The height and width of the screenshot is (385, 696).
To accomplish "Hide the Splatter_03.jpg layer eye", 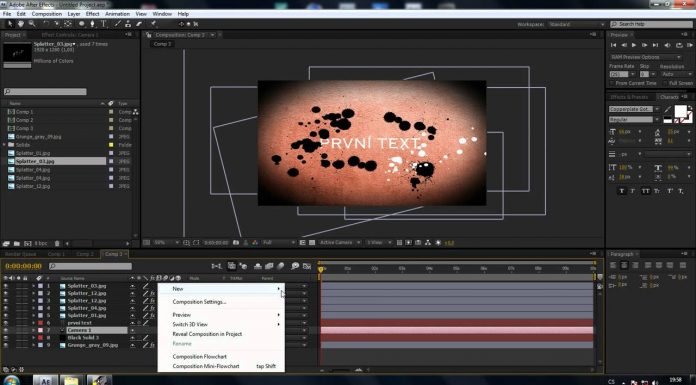I will tap(6, 286).
